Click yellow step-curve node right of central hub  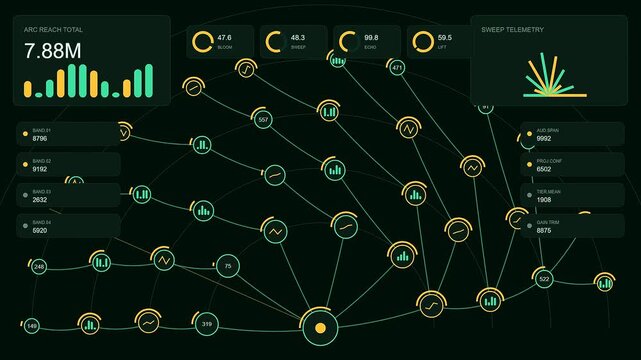pyautogui.click(x=431, y=305)
